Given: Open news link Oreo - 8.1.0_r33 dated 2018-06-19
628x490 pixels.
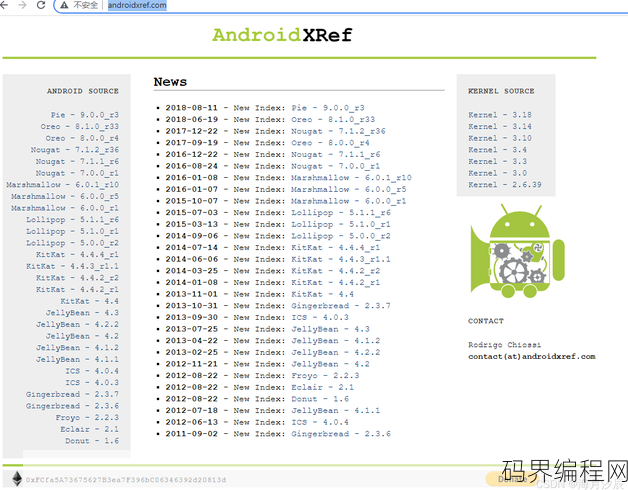Looking at the screenshot, I should pos(333,119).
